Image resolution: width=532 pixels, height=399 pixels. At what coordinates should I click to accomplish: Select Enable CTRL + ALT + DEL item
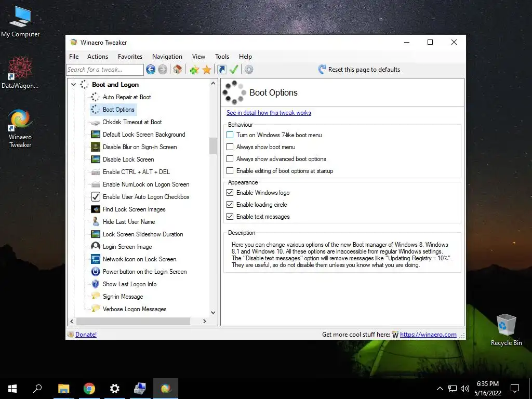tap(136, 172)
